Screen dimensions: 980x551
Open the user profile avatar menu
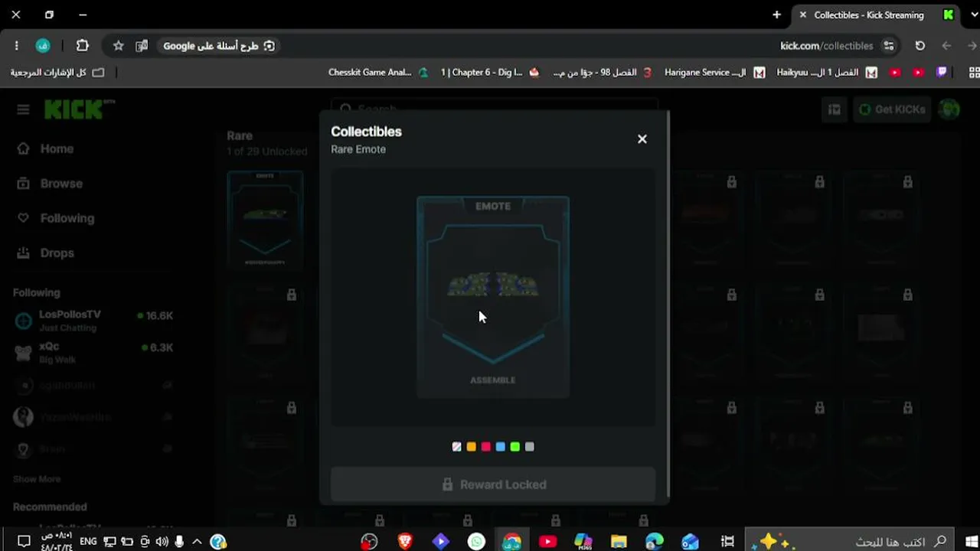tap(949, 109)
